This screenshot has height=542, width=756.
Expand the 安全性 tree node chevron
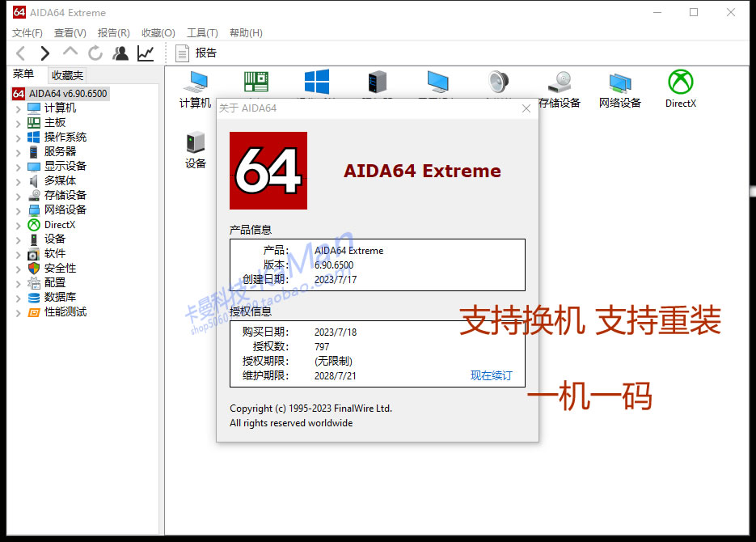pos(19,269)
